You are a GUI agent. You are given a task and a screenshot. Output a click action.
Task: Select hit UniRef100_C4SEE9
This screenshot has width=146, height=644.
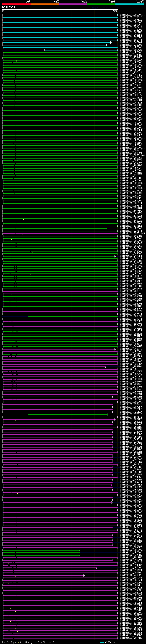click(x=131, y=75)
